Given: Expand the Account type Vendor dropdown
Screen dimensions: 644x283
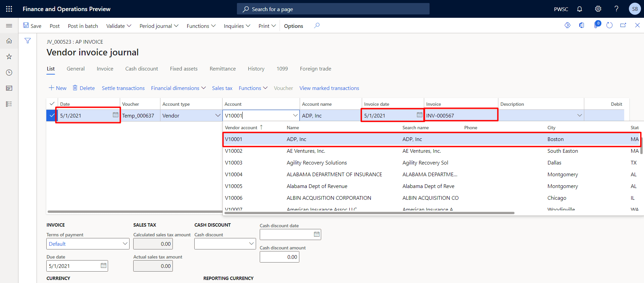Looking at the screenshot, I should [217, 115].
